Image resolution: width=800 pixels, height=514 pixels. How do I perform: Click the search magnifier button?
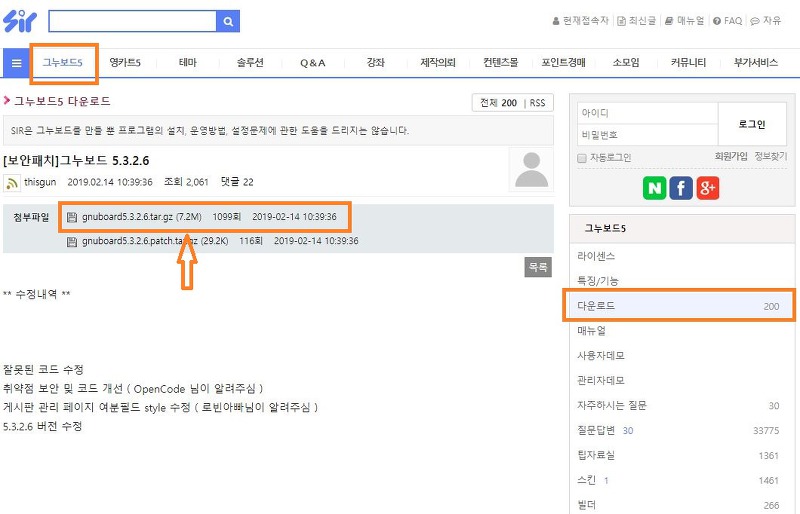coord(228,21)
